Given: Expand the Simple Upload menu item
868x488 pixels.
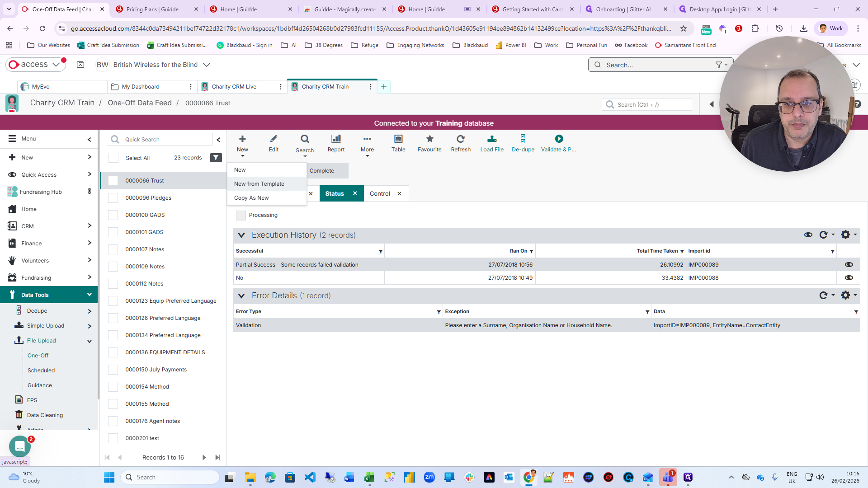Looking at the screenshot, I should [90, 326].
